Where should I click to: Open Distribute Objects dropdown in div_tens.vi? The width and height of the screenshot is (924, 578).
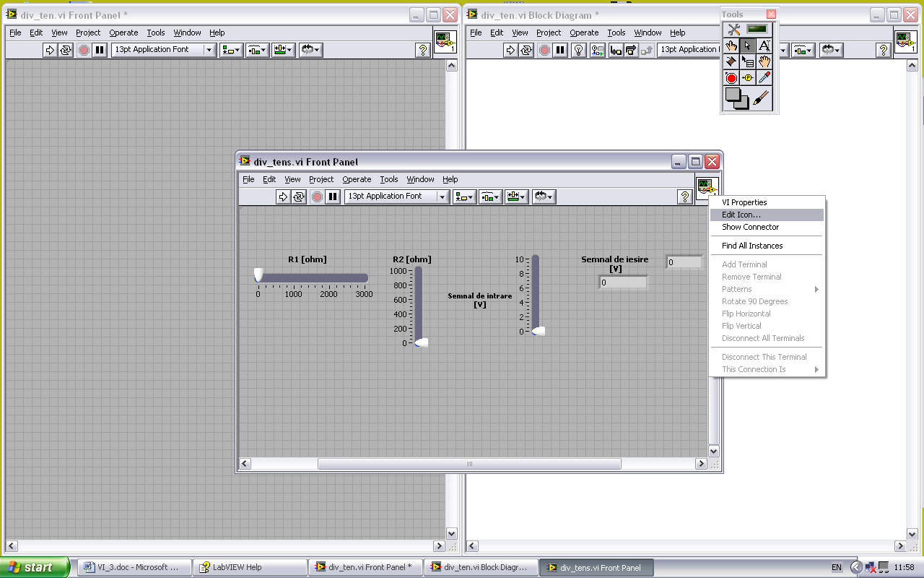coord(490,197)
